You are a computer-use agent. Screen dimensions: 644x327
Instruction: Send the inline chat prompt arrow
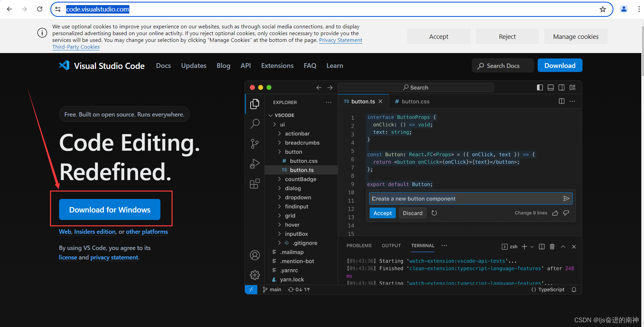tap(566, 198)
